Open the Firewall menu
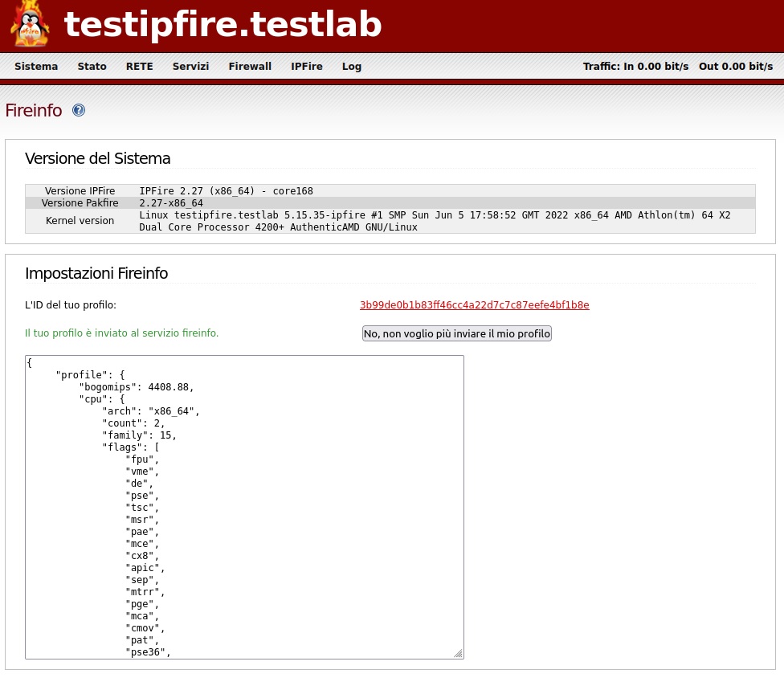784x686 pixels. (x=250, y=66)
